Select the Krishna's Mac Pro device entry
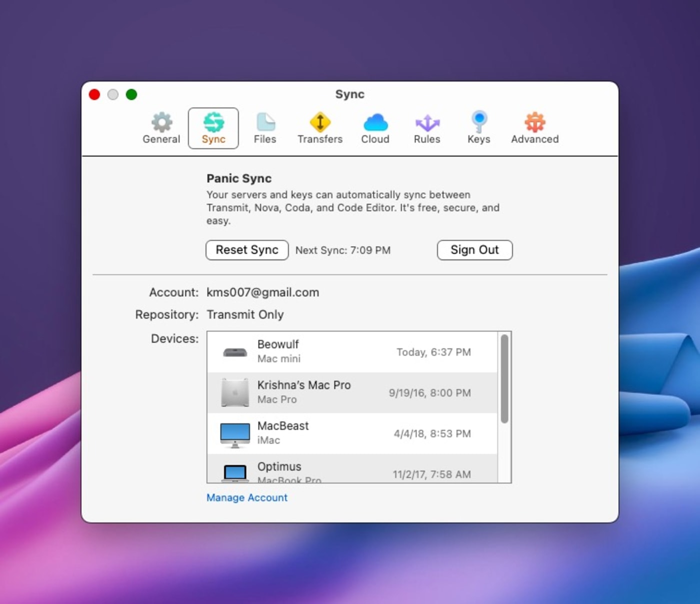 point(350,392)
